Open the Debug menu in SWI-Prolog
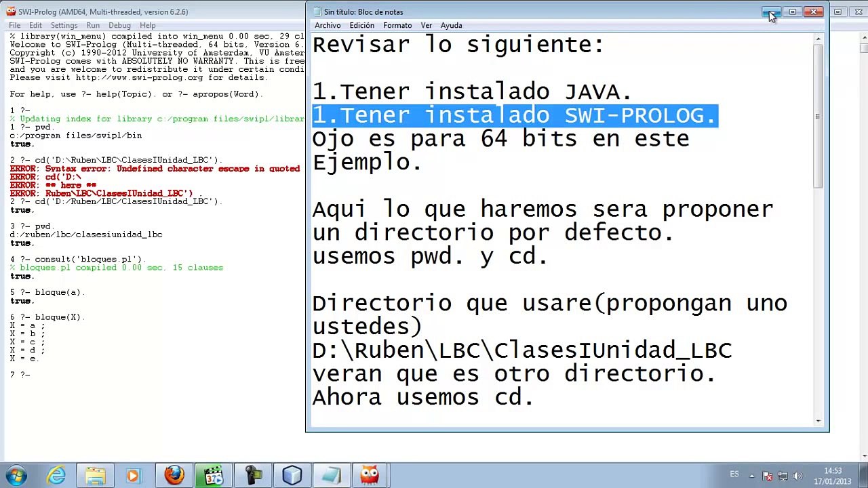This screenshot has height=488, width=868. click(x=119, y=26)
